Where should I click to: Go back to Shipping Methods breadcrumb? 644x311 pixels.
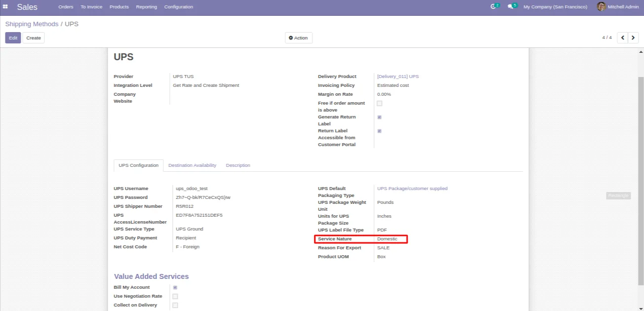[32, 24]
